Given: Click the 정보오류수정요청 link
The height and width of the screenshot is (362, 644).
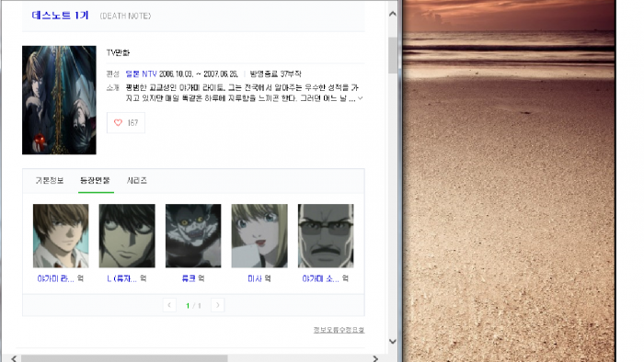Looking at the screenshot, I should tap(339, 330).
